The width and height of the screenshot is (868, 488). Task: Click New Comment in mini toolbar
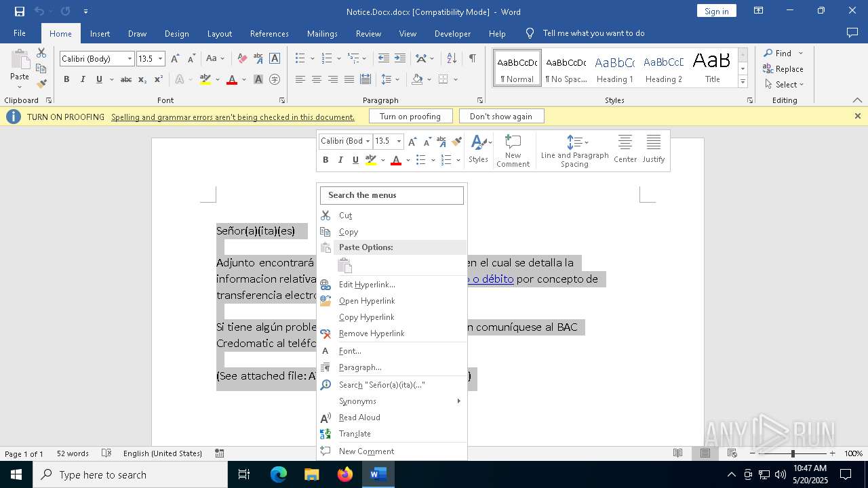click(x=513, y=151)
